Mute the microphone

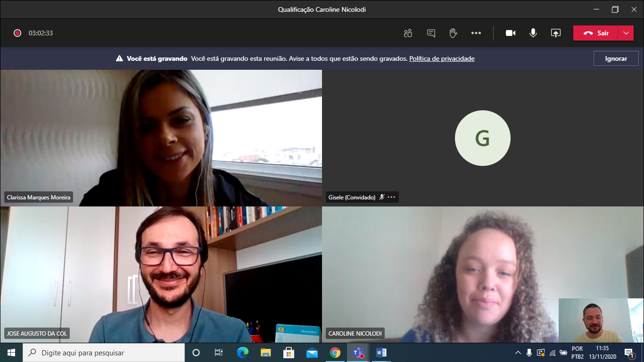(533, 33)
